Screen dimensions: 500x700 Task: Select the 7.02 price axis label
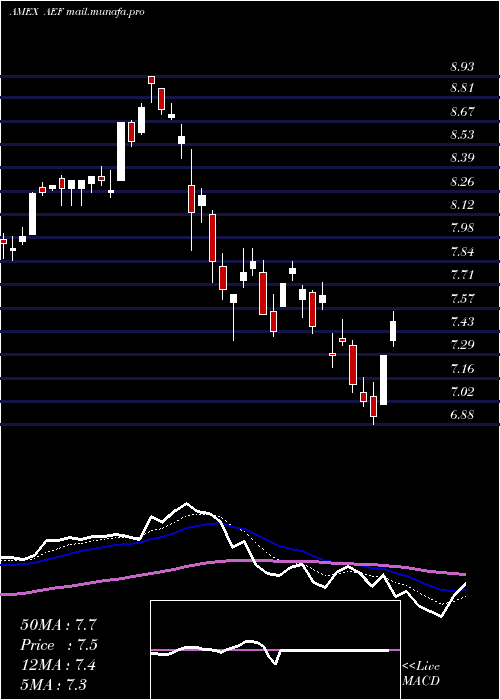coord(462,392)
